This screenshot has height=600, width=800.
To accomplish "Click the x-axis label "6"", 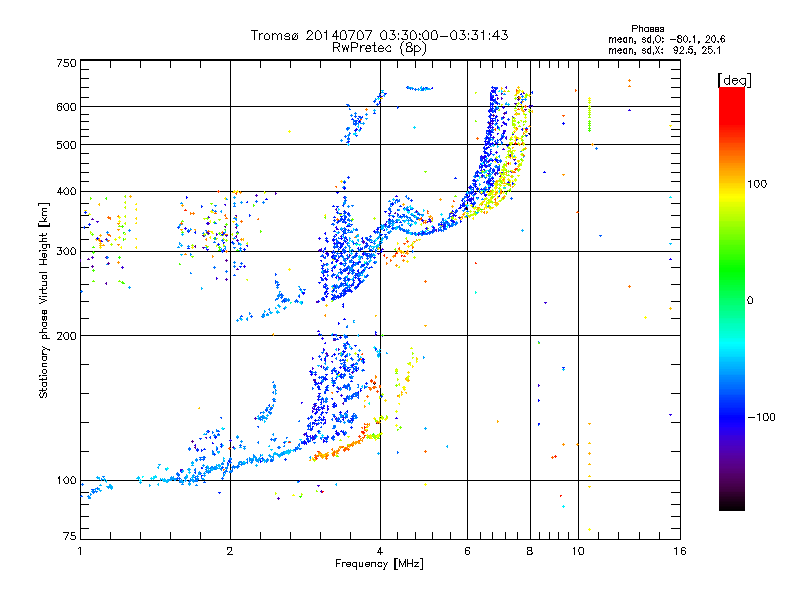I will pyautogui.click(x=467, y=551).
